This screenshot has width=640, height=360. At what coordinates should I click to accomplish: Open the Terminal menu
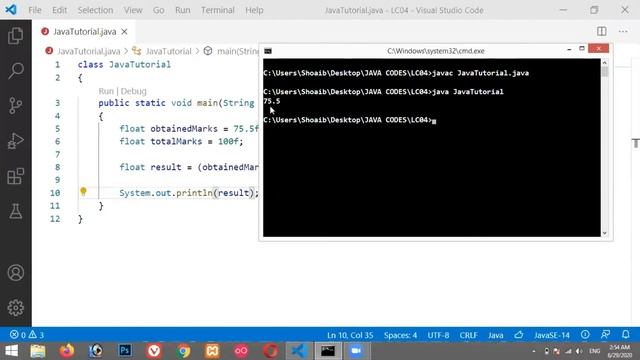click(x=218, y=10)
